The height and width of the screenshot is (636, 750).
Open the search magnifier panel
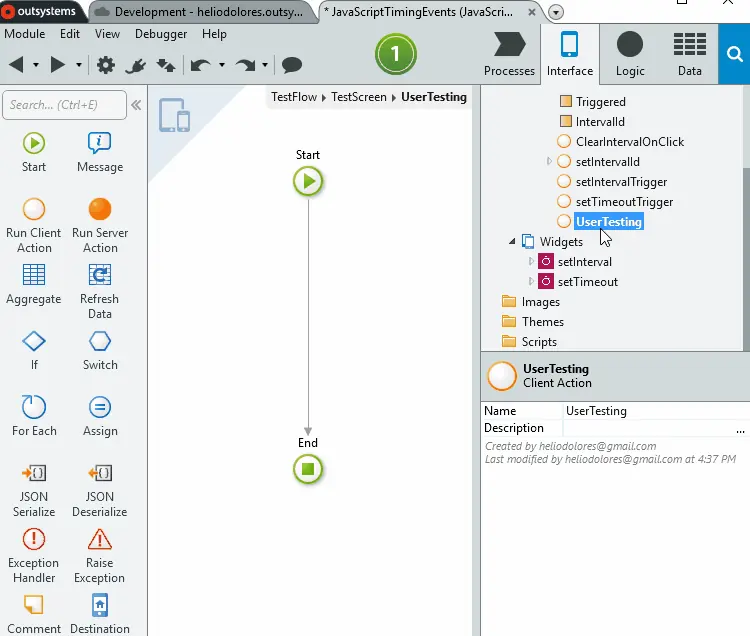[734, 54]
